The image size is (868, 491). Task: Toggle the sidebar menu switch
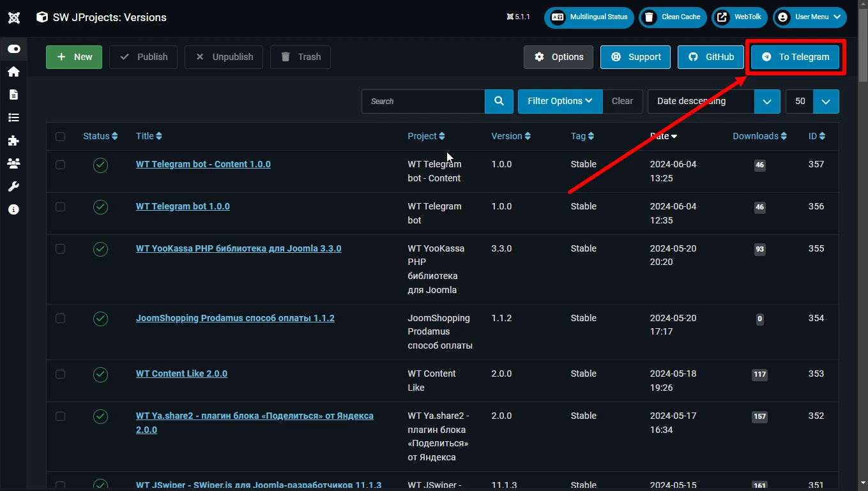coord(13,49)
